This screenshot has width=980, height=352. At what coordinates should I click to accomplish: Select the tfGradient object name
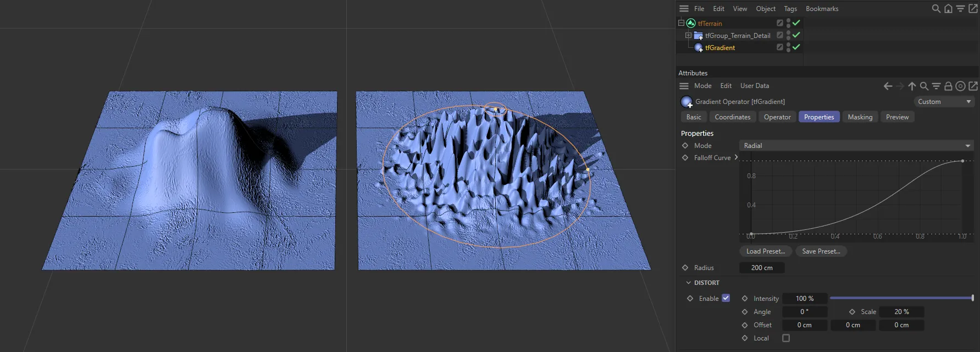coord(720,48)
